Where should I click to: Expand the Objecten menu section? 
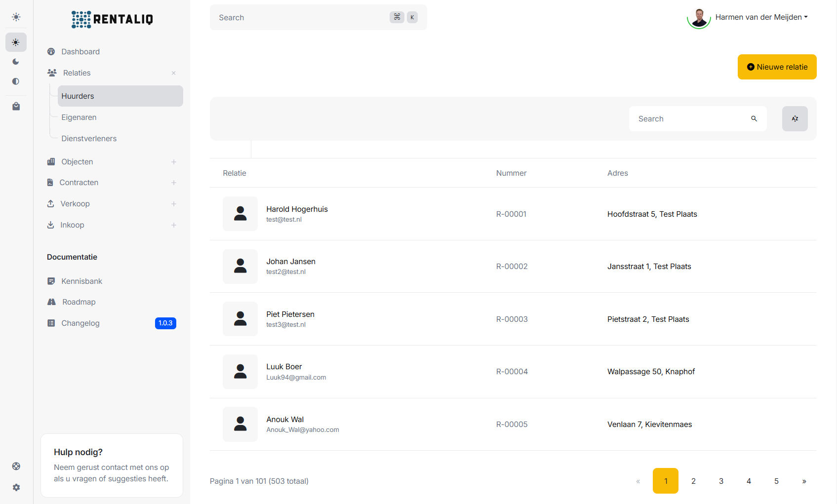pos(173,162)
